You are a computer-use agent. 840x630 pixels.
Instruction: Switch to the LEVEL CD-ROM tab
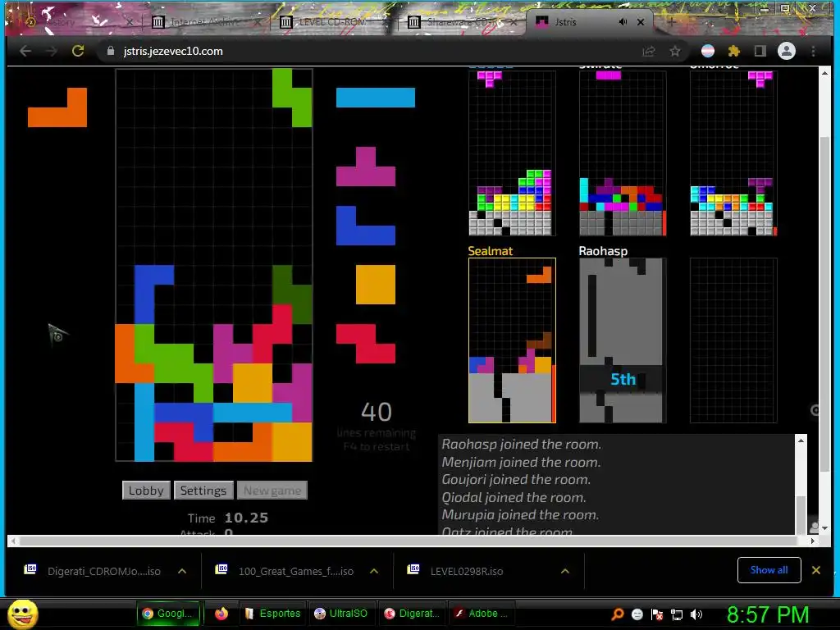point(331,22)
